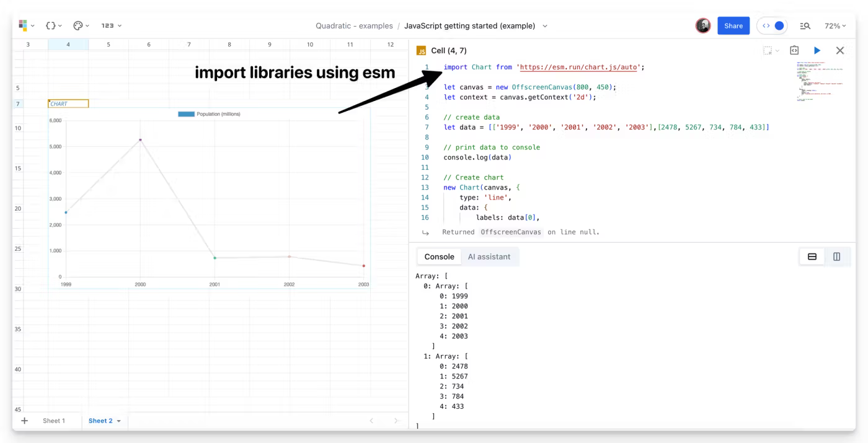Click the console.log(data) code line
Screen dimensions: 868x443
477,157
